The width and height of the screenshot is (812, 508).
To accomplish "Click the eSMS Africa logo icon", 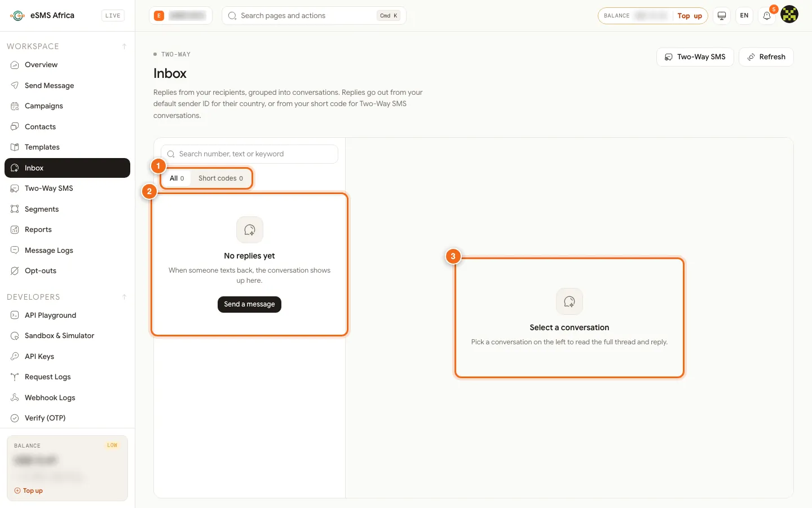I will coord(17,16).
